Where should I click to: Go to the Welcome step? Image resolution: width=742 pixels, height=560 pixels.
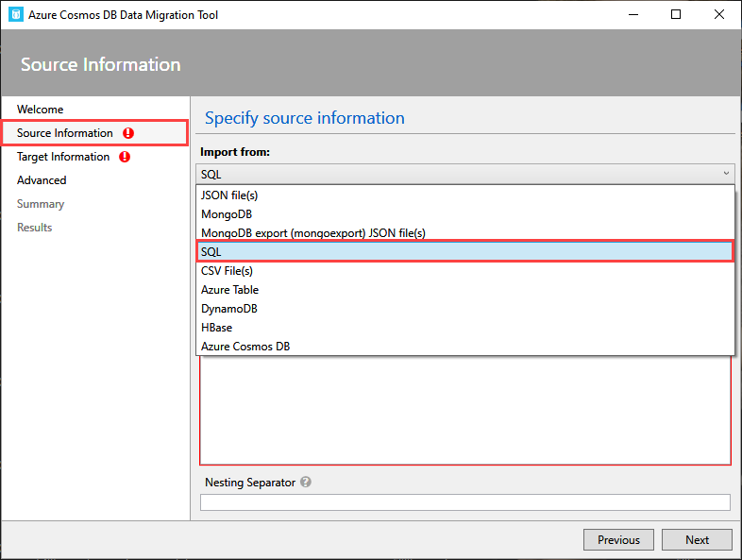[41, 110]
